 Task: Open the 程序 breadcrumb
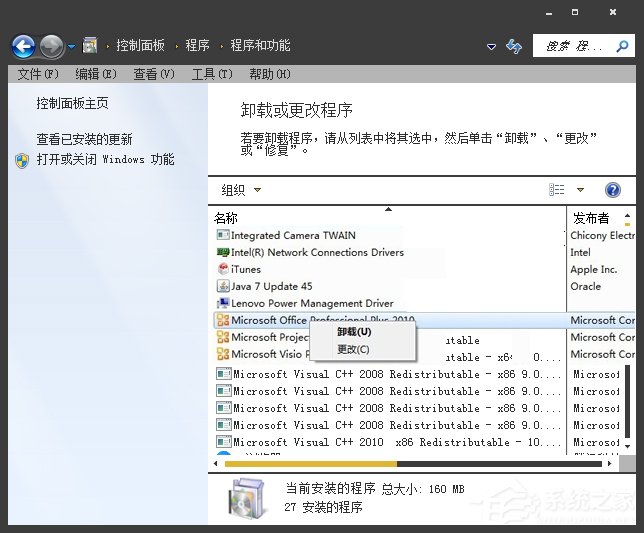pyautogui.click(x=197, y=45)
